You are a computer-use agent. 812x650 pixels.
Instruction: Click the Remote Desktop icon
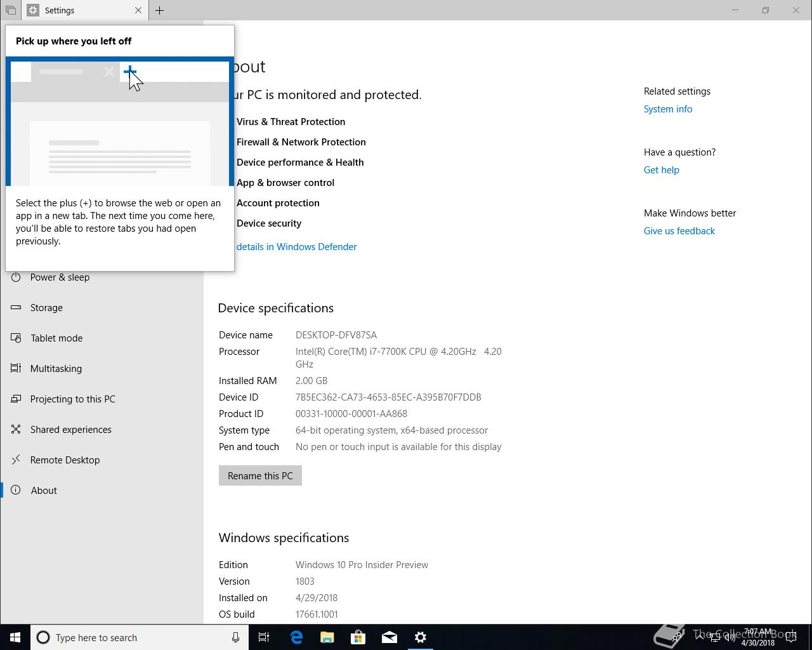pyautogui.click(x=16, y=460)
